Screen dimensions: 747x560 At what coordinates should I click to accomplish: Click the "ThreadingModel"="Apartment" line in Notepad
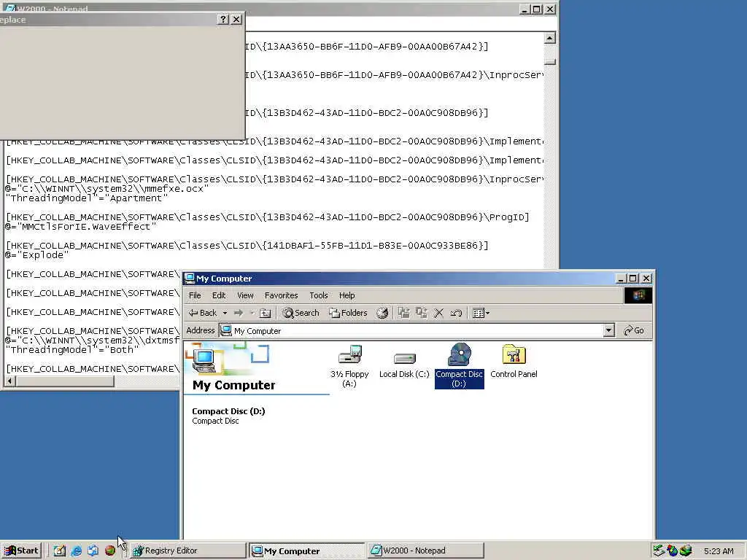coord(86,198)
